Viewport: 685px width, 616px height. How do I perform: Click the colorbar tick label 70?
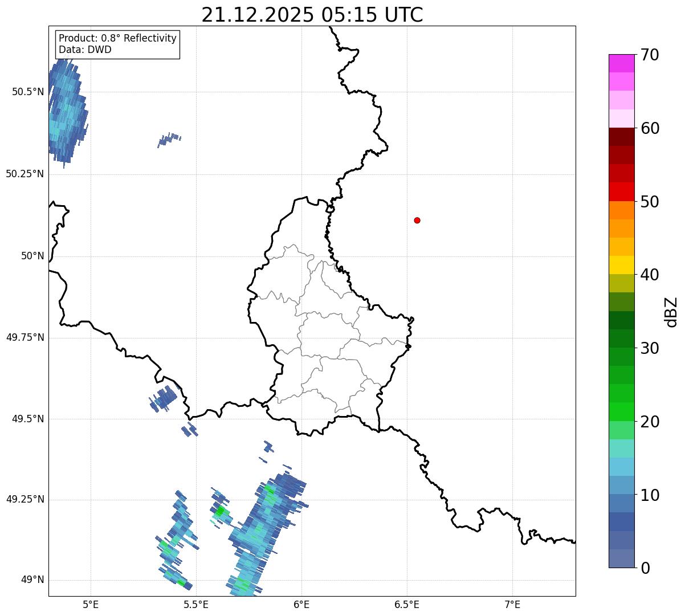(650, 55)
